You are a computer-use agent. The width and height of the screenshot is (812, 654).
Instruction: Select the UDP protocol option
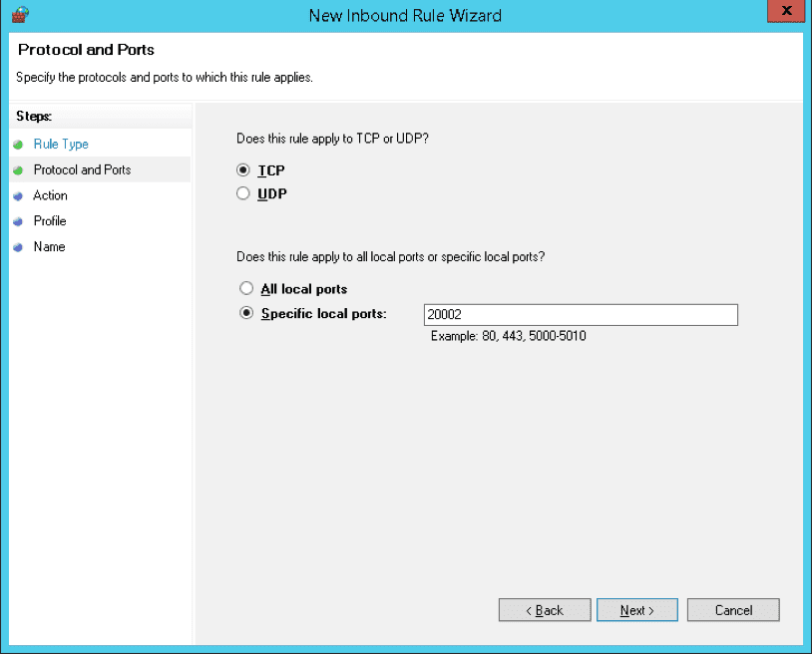(x=242, y=191)
